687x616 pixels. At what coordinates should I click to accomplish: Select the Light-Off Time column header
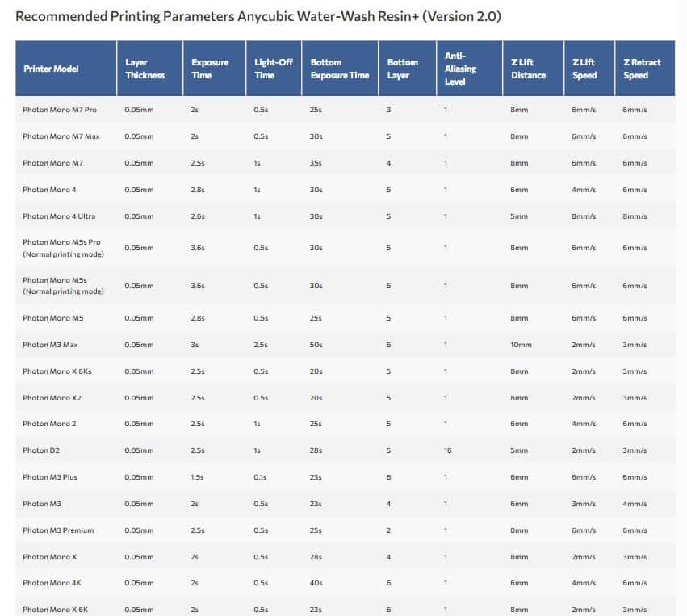pos(273,69)
